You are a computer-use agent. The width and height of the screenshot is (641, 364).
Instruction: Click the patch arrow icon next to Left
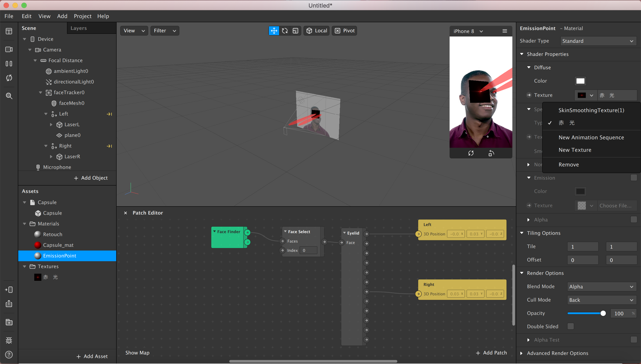[x=109, y=114]
